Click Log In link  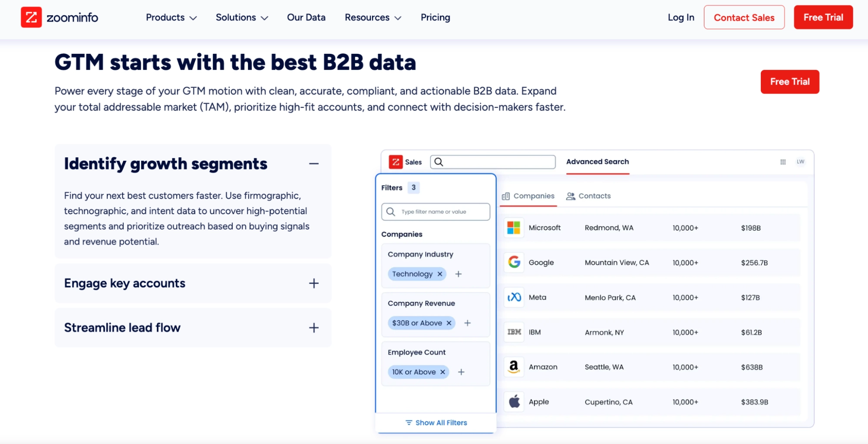pyautogui.click(x=681, y=17)
